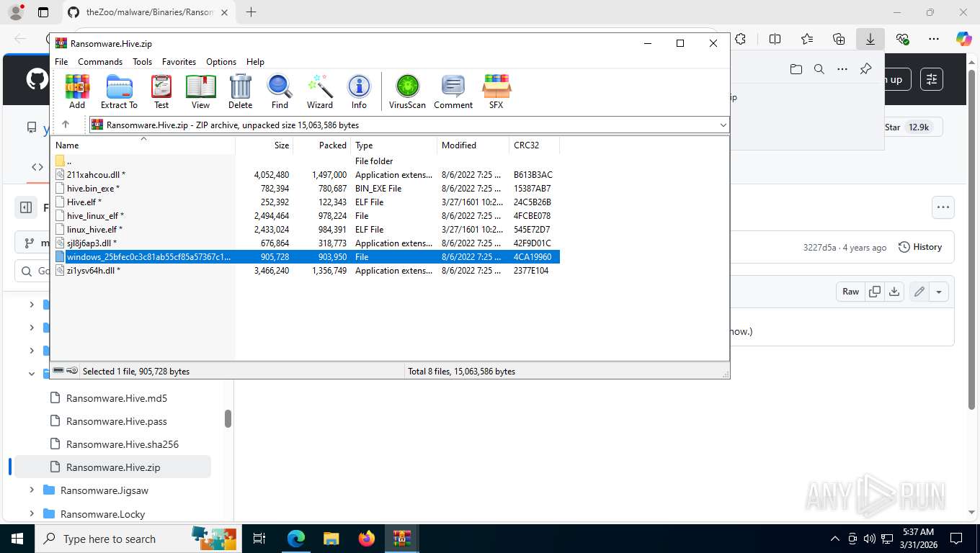Open Edge Copilot icon
The height and width of the screenshot is (553, 980).
click(963, 39)
